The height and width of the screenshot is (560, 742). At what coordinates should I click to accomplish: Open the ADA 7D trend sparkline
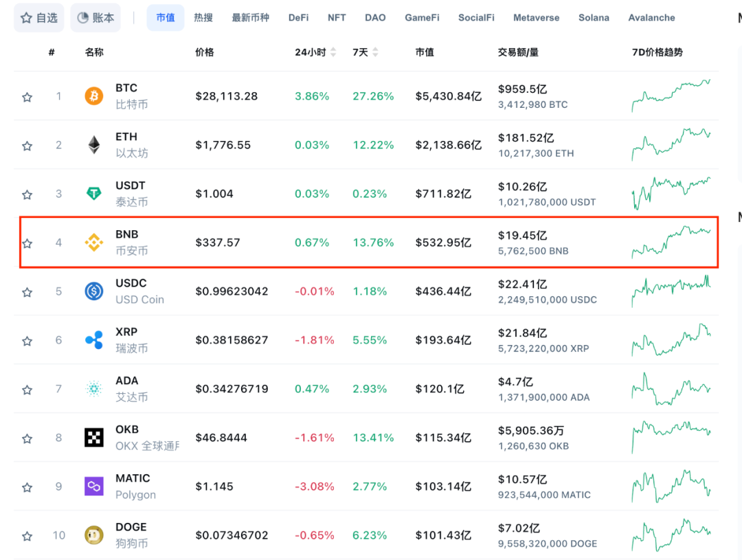(x=671, y=388)
